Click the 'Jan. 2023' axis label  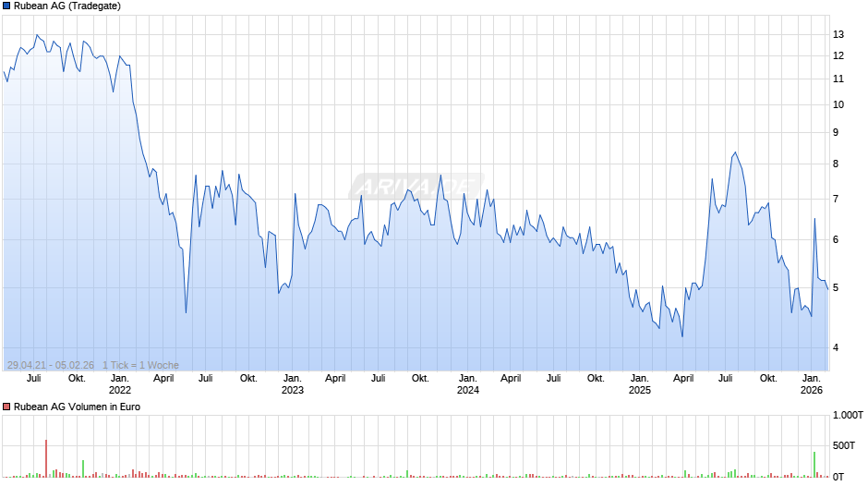[x=293, y=384]
